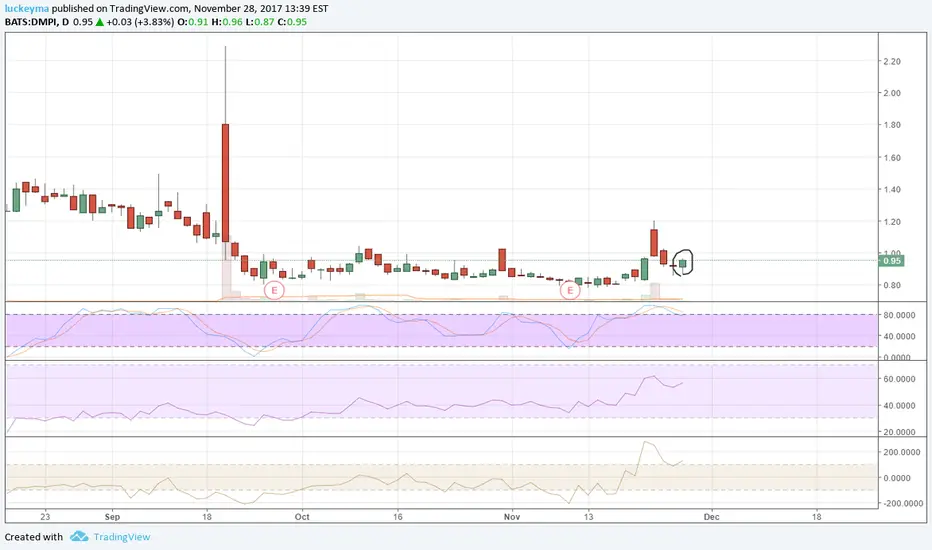The image size is (932, 550).
Task: Click the 1.80 price axis label
Action: (892, 125)
